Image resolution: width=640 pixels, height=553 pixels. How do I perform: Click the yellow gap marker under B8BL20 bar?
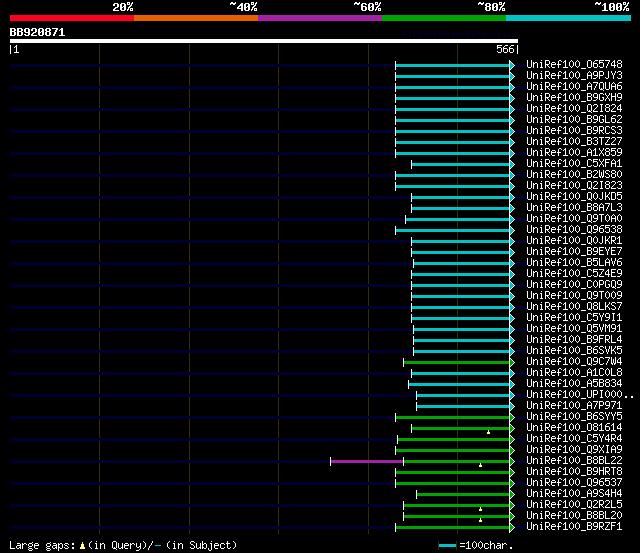tap(480, 520)
